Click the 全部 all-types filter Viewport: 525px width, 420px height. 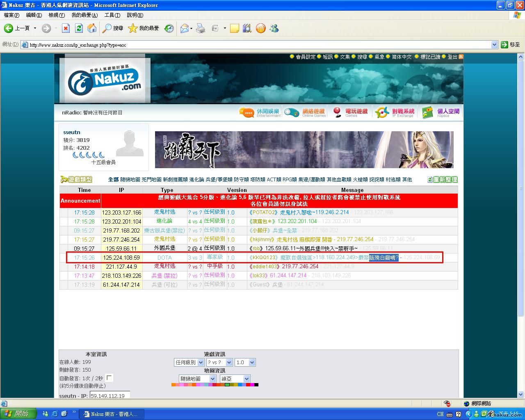113,180
